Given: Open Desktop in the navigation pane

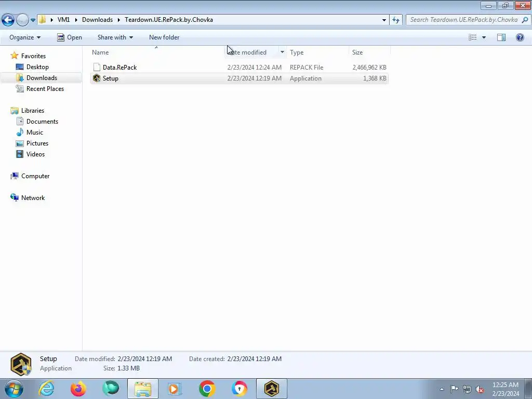Looking at the screenshot, I should 37,67.
